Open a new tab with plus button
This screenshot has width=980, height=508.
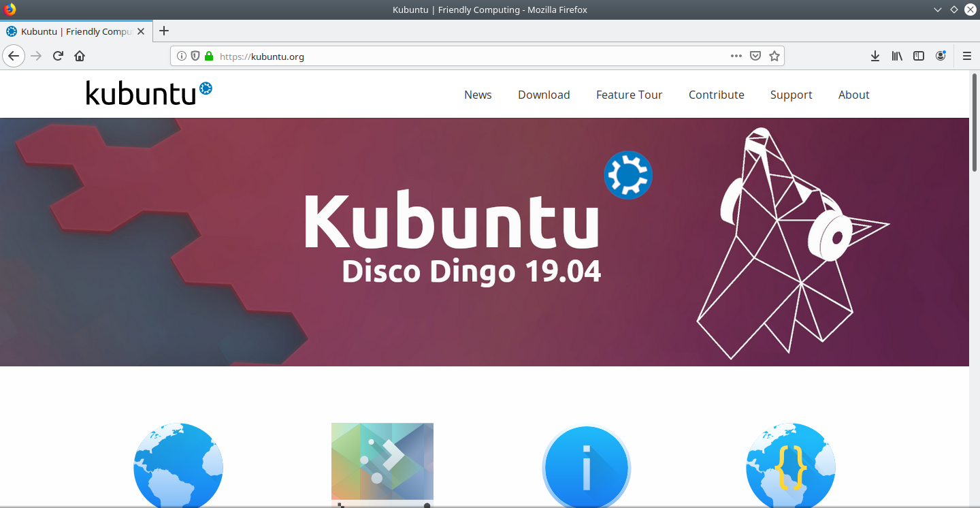163,31
